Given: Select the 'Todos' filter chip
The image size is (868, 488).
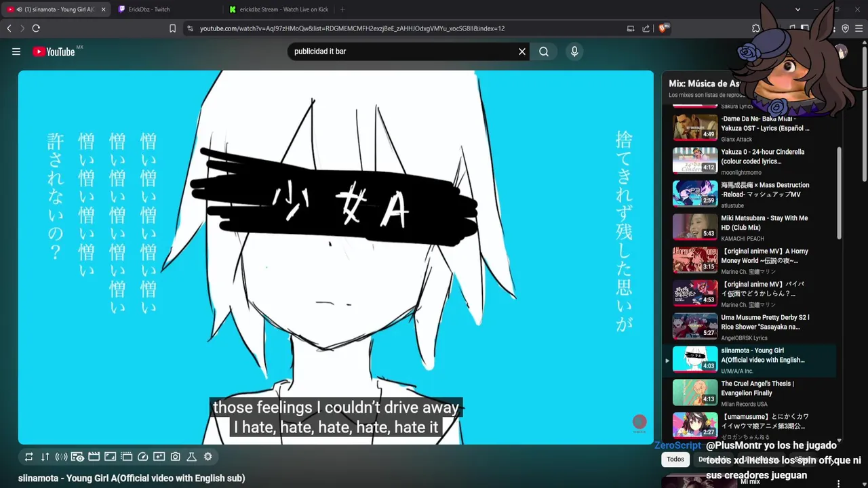Looking at the screenshot, I should [x=675, y=460].
